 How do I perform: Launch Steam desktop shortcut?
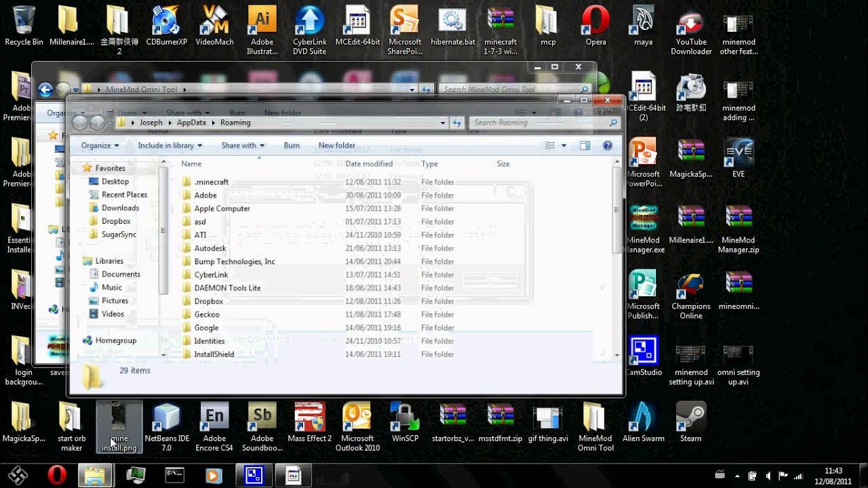pyautogui.click(x=691, y=422)
